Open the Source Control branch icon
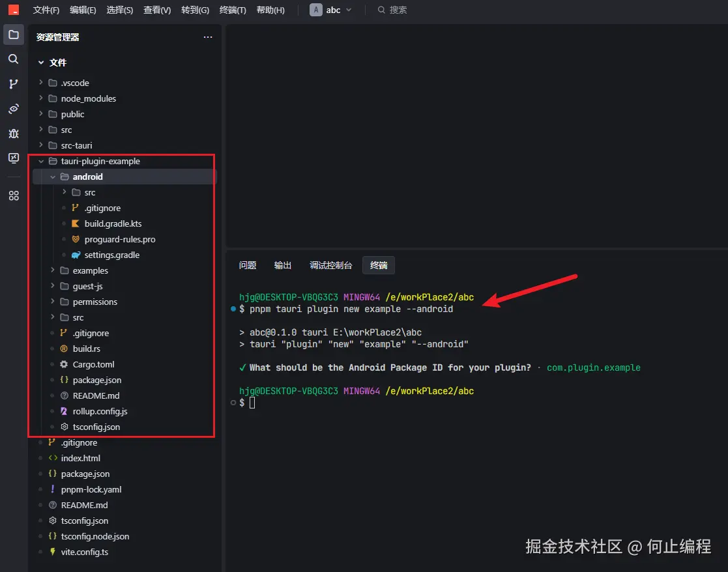 tap(14, 84)
